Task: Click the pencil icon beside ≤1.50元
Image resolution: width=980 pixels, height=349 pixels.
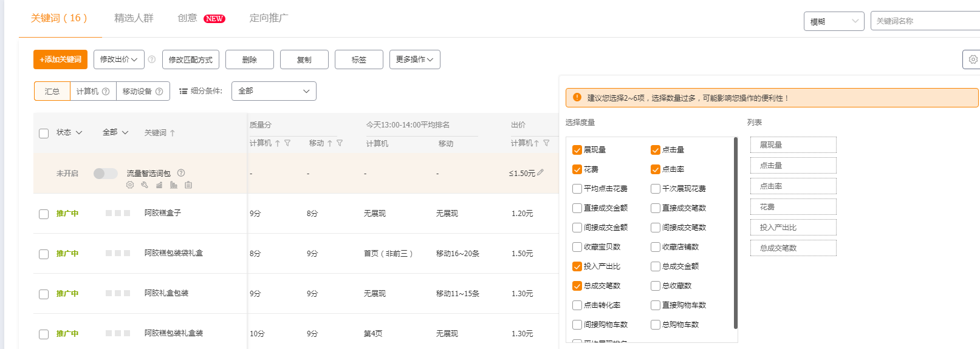Action: click(x=541, y=172)
